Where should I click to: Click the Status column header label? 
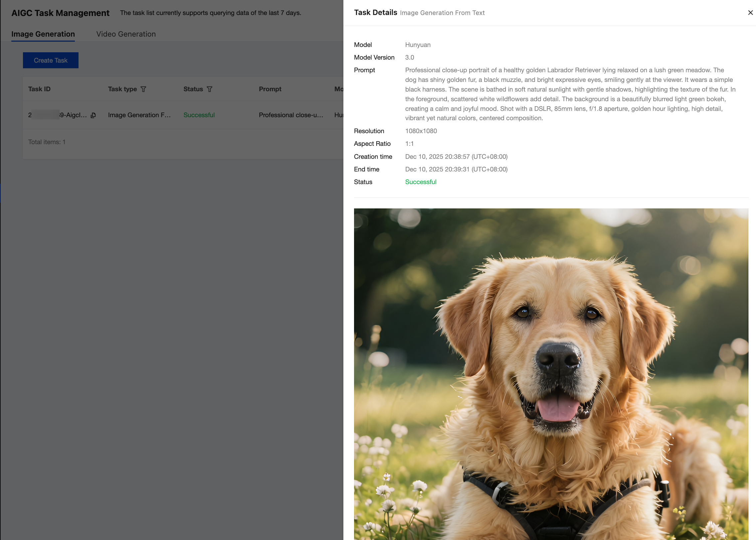pyautogui.click(x=193, y=89)
